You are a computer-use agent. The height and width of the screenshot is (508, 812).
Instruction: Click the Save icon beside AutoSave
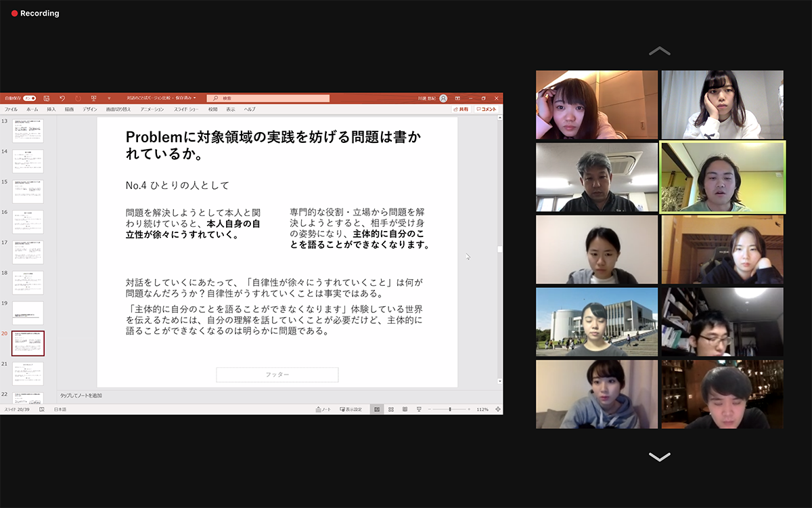[x=45, y=98]
